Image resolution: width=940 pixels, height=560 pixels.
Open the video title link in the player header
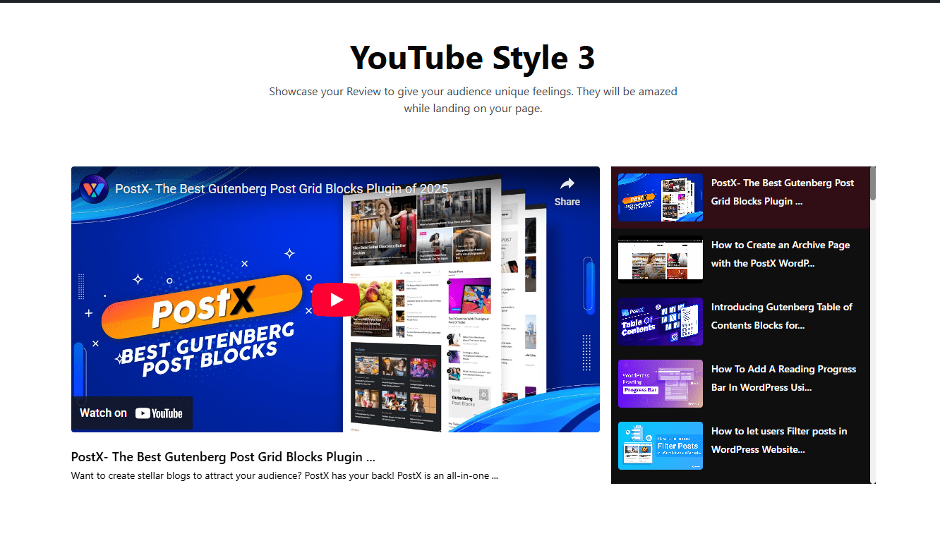(x=281, y=188)
